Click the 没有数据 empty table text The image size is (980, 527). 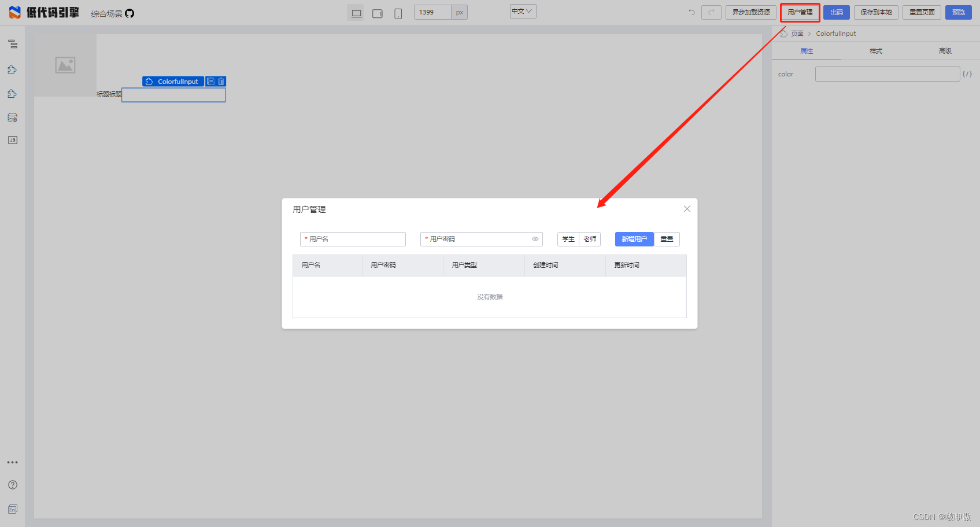[x=490, y=297]
